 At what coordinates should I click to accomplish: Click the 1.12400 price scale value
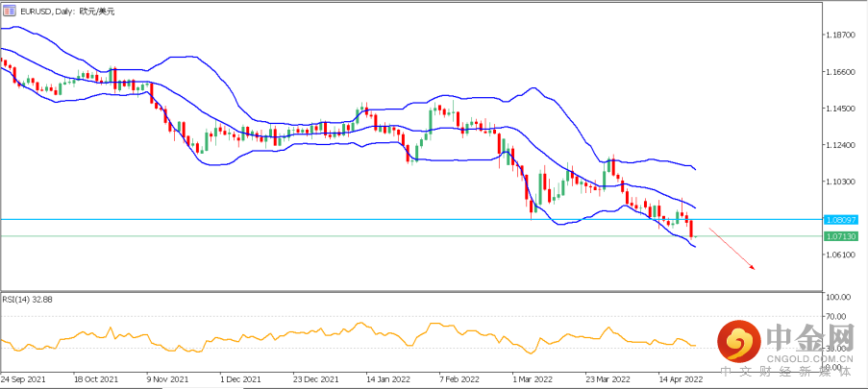tap(841, 144)
